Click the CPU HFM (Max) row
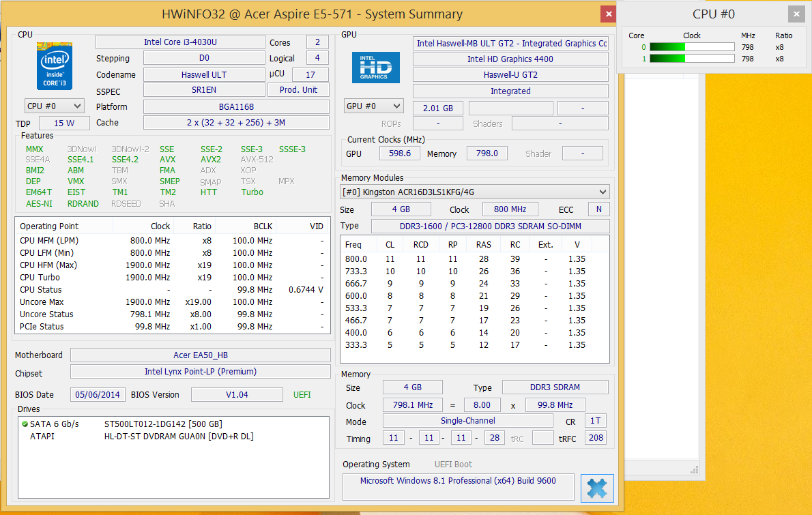812x515 pixels. (x=172, y=265)
